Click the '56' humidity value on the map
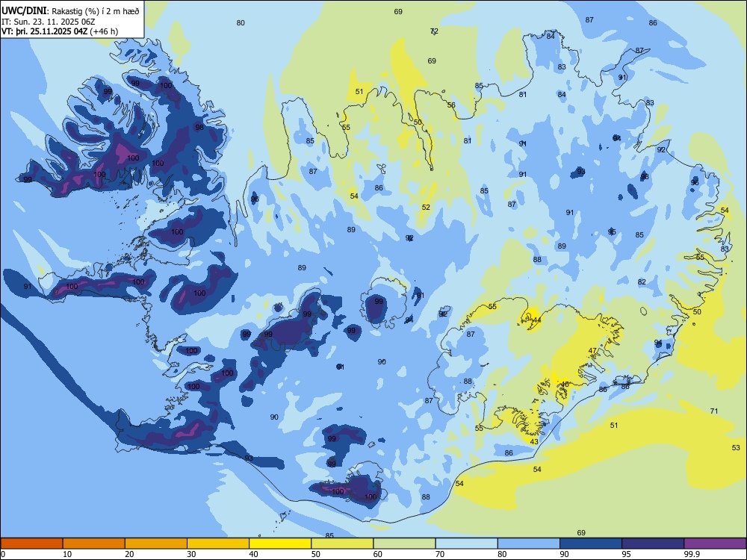Screen dimensions: 747x560 tap(451, 105)
